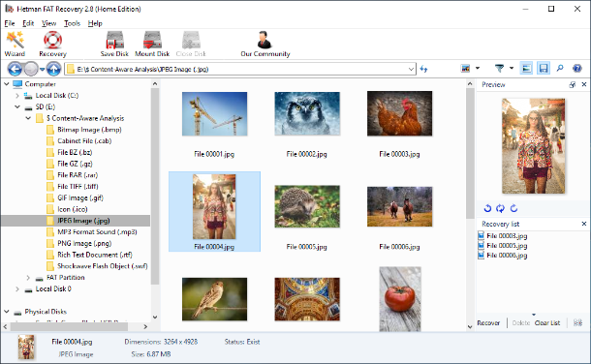Toggle the preview pane button
The width and height of the screenshot is (591, 364).
click(x=526, y=68)
